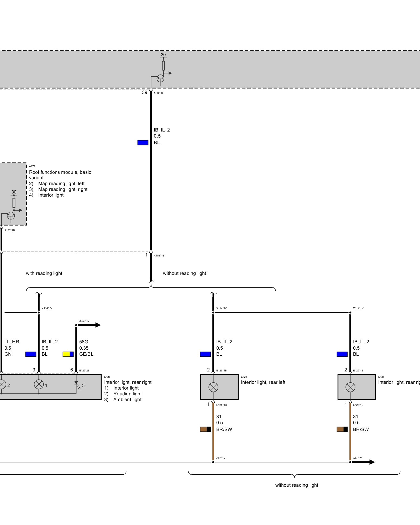
Task: Click the 58G wire signal label
Action: pos(84,342)
